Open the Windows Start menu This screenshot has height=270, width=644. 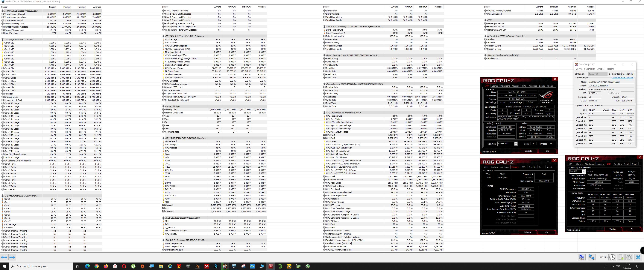[x=4, y=266]
